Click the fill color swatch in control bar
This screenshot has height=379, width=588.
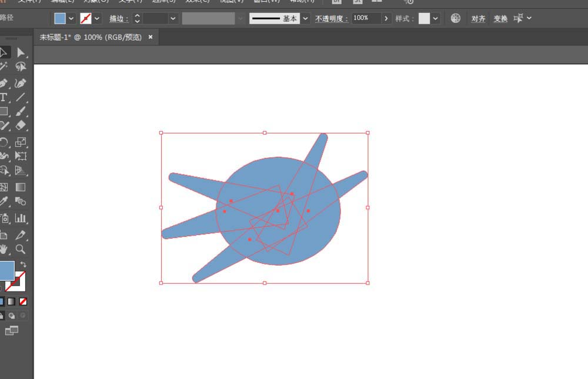(60, 18)
